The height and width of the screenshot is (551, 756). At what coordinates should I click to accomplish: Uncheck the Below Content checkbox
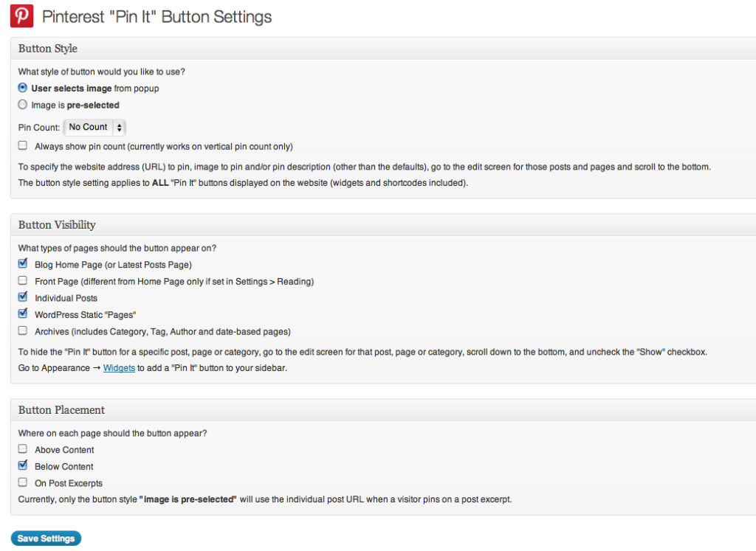pos(23,465)
